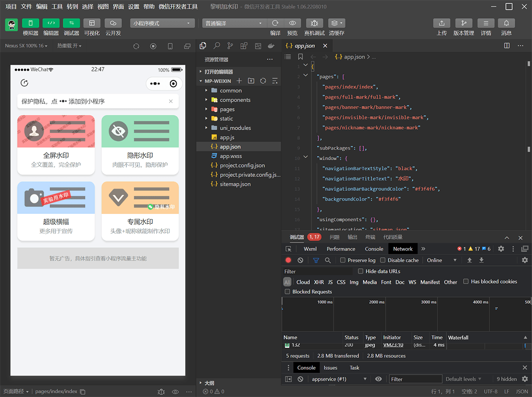Click the simulator stop icon
This screenshot has width=532, height=397.
pos(153,46)
